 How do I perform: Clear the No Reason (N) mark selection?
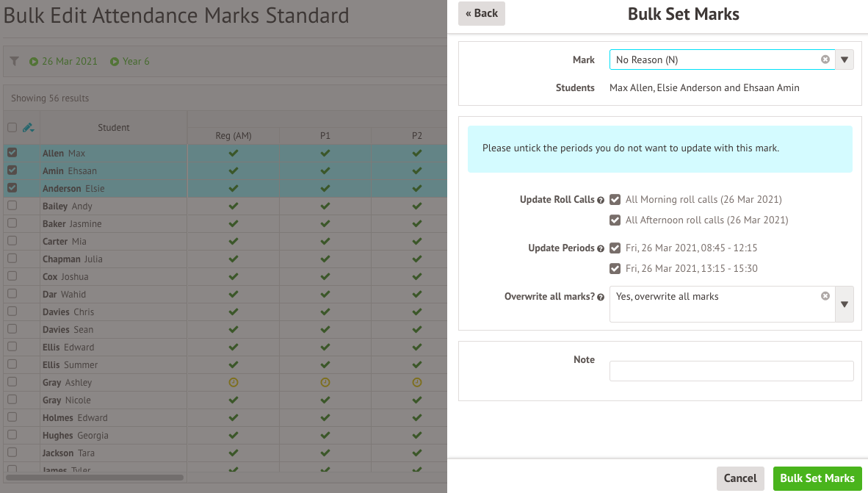click(825, 60)
